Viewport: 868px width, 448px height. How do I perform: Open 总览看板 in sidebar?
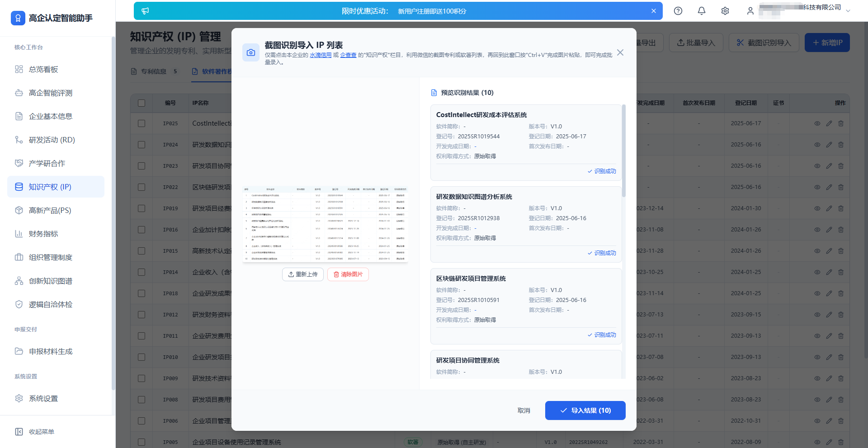(x=56, y=69)
